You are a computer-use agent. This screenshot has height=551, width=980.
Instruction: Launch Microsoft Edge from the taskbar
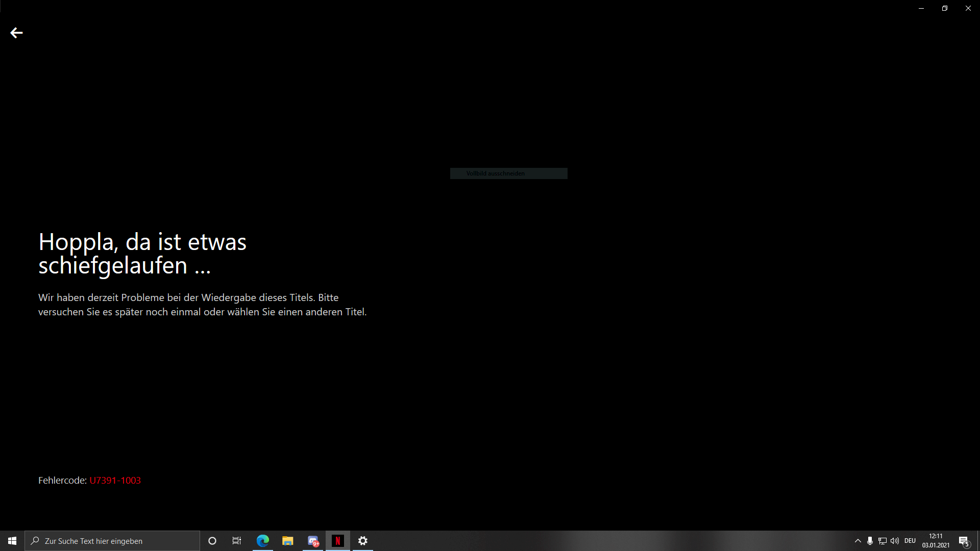click(263, 541)
